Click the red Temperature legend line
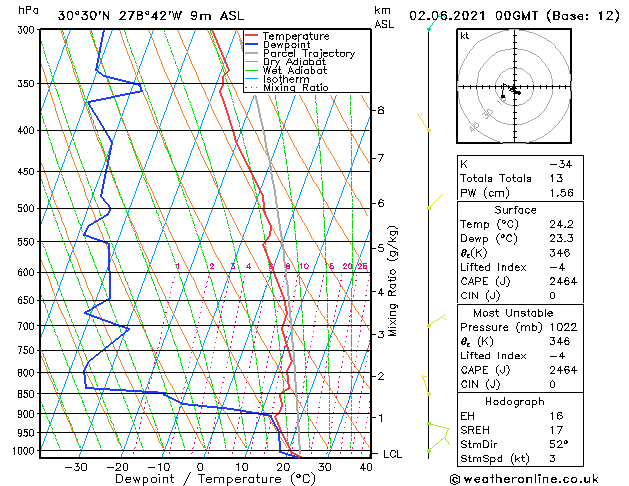The height and width of the screenshot is (486, 629). click(x=251, y=36)
